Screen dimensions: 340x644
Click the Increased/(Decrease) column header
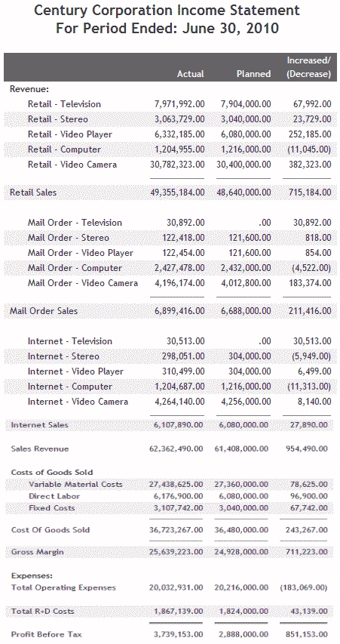pyautogui.click(x=309, y=67)
